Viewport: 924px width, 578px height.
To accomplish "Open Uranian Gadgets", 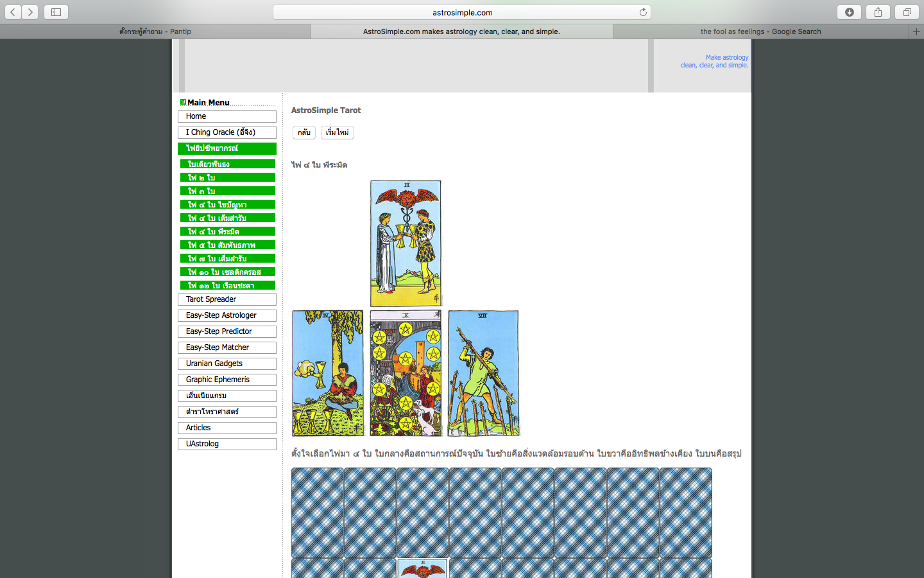I will tap(227, 363).
